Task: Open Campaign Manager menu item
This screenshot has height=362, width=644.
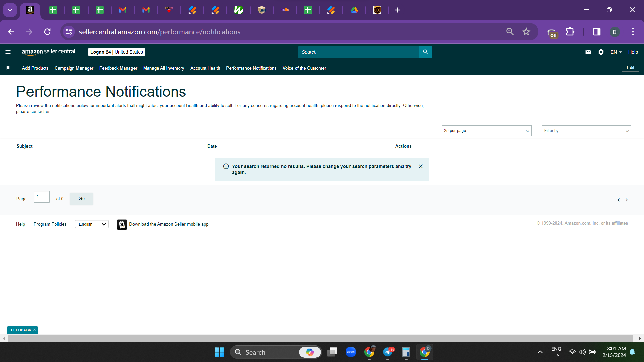Action: pos(74,68)
